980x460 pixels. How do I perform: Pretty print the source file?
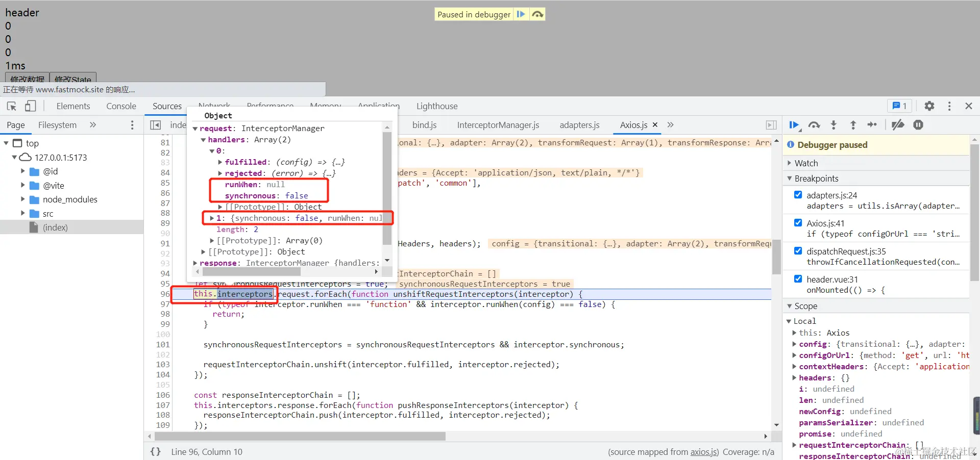click(156, 452)
